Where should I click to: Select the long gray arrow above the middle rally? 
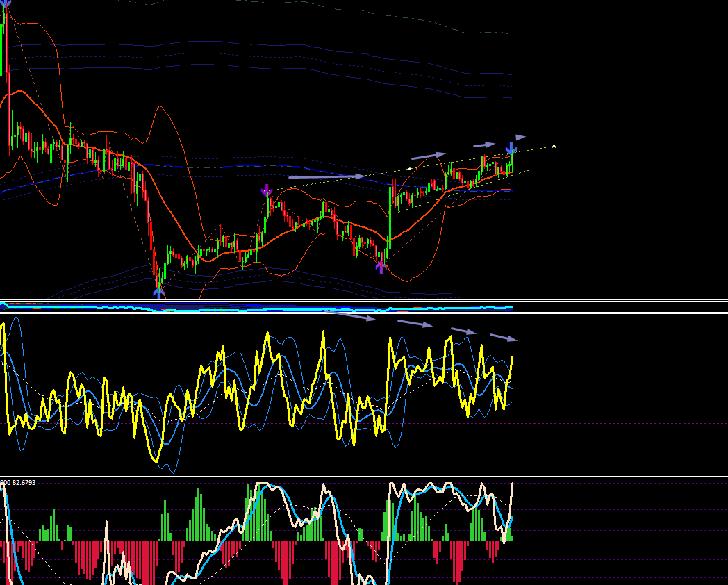(x=326, y=176)
